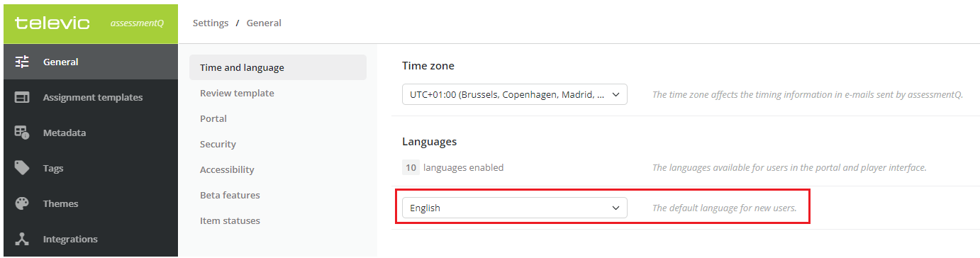The image size is (980, 258).
Task: Open the Time zone dropdown
Action: point(515,94)
